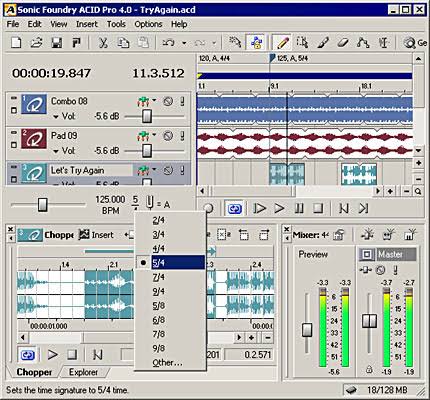Viewport: 430px width, 400px height.
Task: Toggle Lock Envelopes to Events icon
Action: coord(256,43)
